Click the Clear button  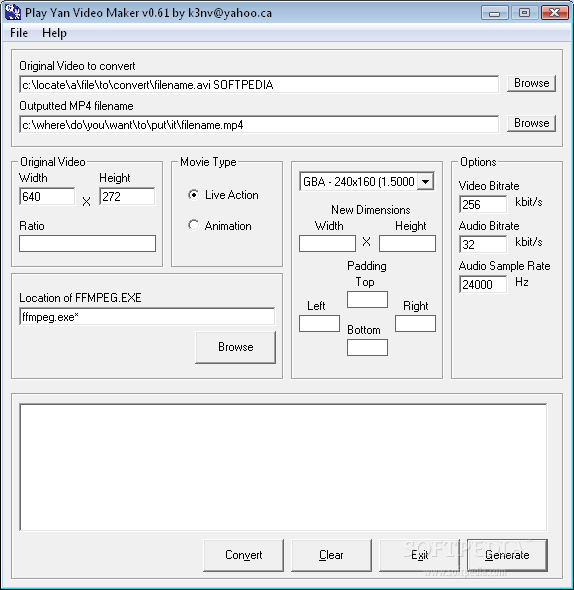click(331, 555)
